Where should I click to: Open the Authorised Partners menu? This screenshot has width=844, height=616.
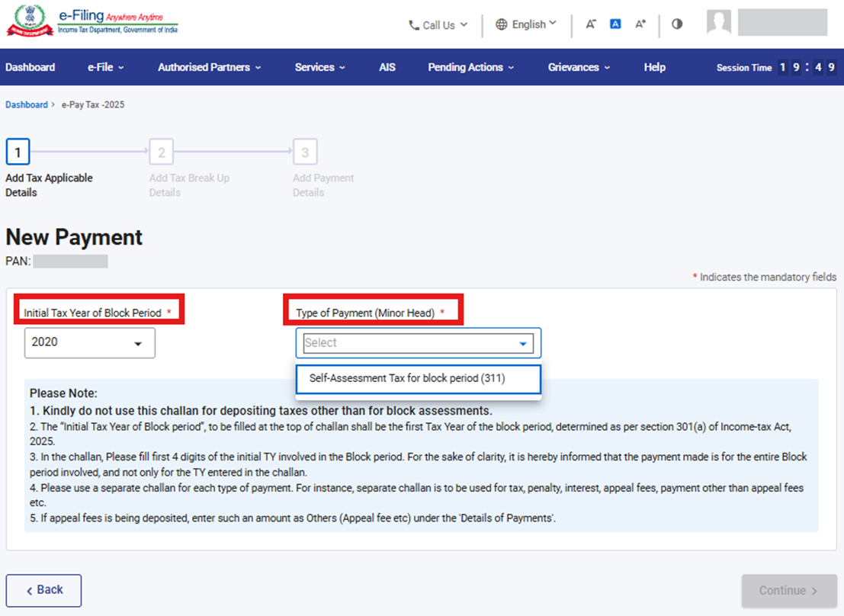[x=209, y=67]
